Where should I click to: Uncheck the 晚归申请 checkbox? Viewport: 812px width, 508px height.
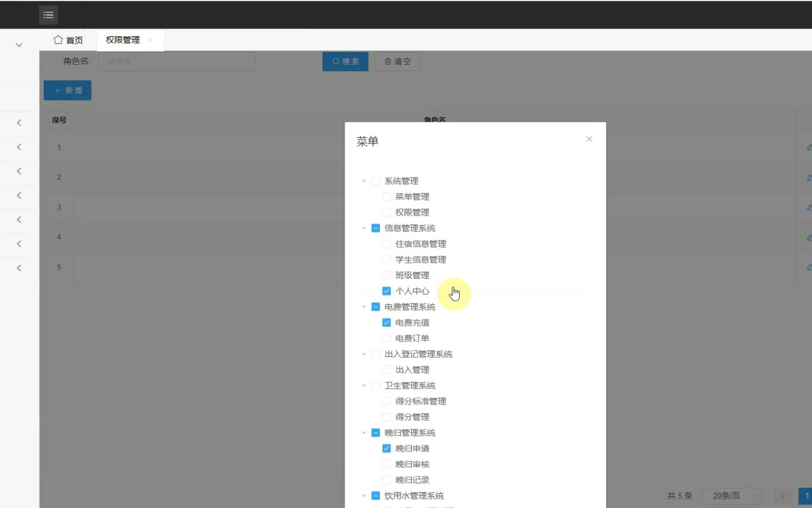coord(386,448)
